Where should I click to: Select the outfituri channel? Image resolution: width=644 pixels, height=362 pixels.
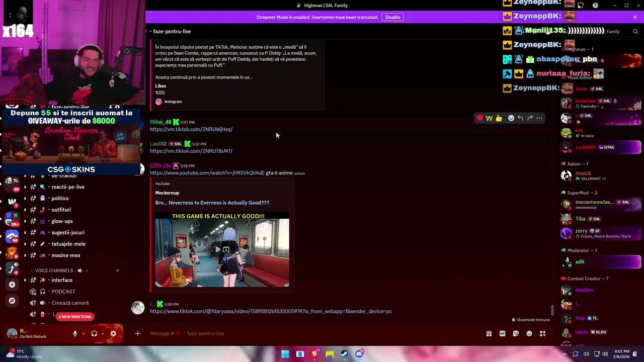coord(61,210)
